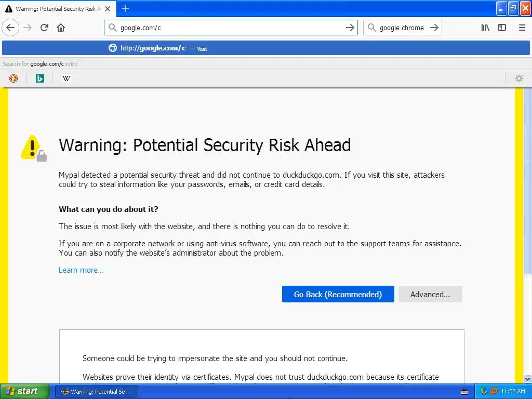The image size is (532, 399).
Task: Show the sidebar panel
Action: [x=502, y=28]
